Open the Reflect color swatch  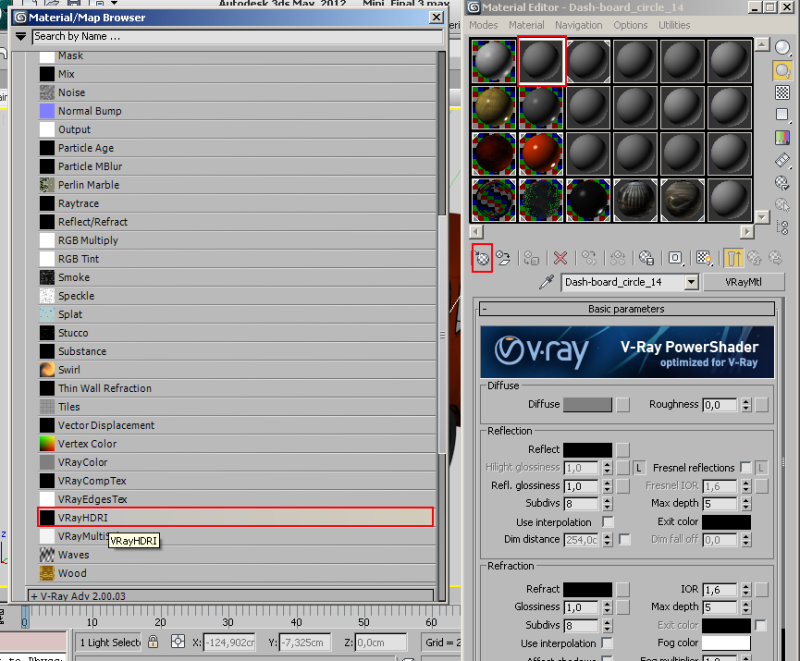[x=587, y=450]
